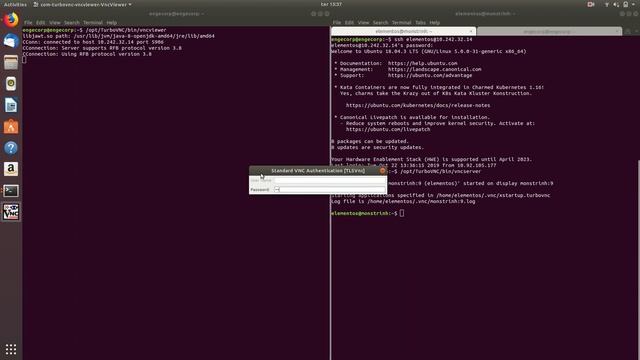
Task: Click the VNC Authentication dialog title bar
Action: coord(318,171)
